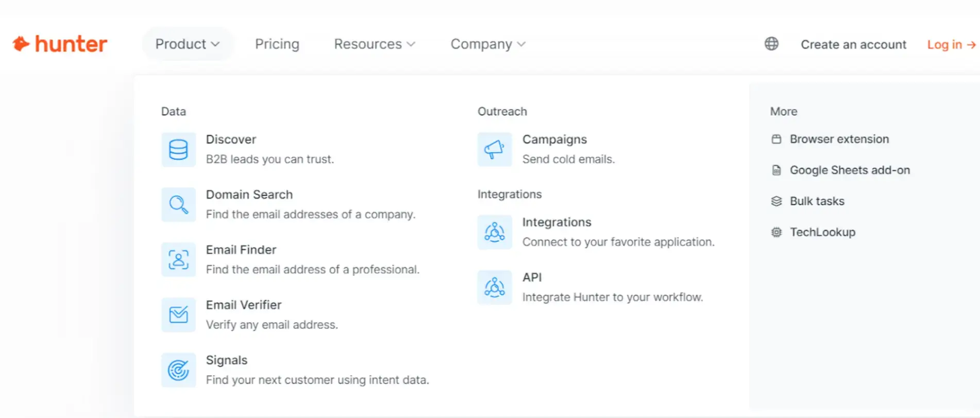Open the language globe selector
The image size is (980, 418).
tap(771, 44)
